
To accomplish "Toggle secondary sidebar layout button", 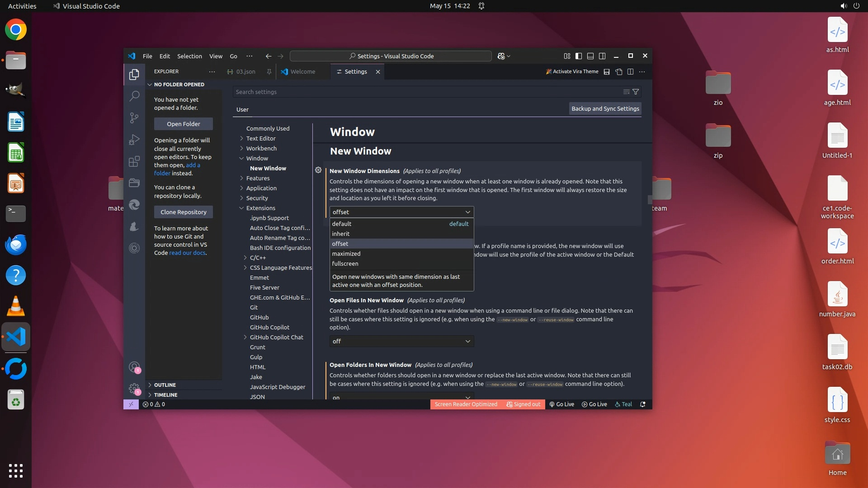I will click(602, 56).
